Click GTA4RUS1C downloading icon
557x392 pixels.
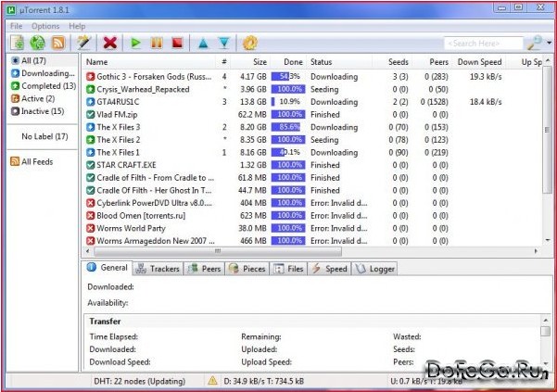(x=91, y=102)
